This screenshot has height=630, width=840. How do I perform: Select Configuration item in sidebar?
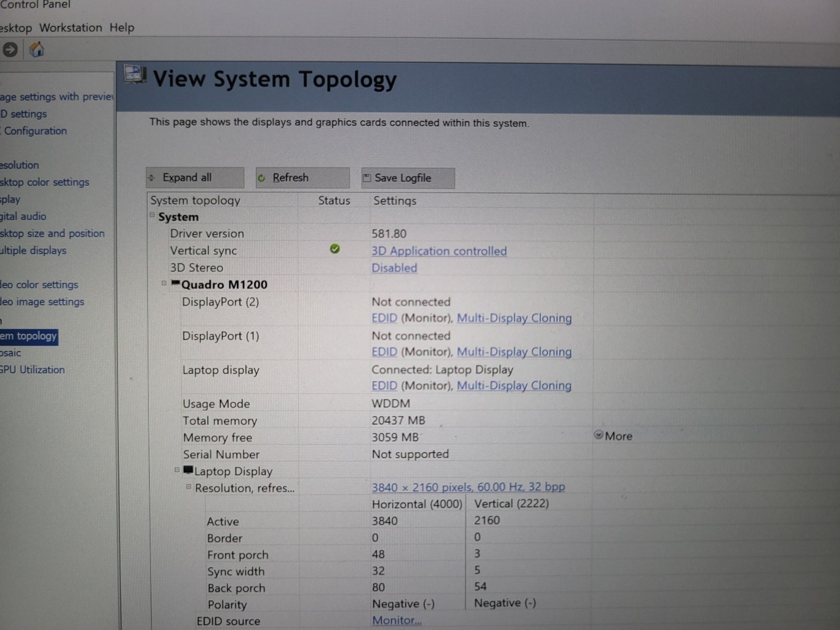click(34, 131)
